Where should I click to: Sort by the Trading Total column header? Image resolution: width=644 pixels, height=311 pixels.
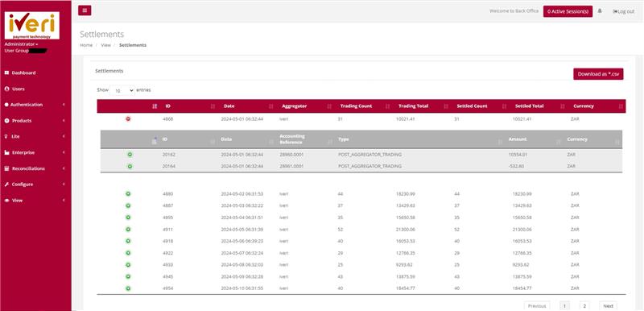point(422,106)
